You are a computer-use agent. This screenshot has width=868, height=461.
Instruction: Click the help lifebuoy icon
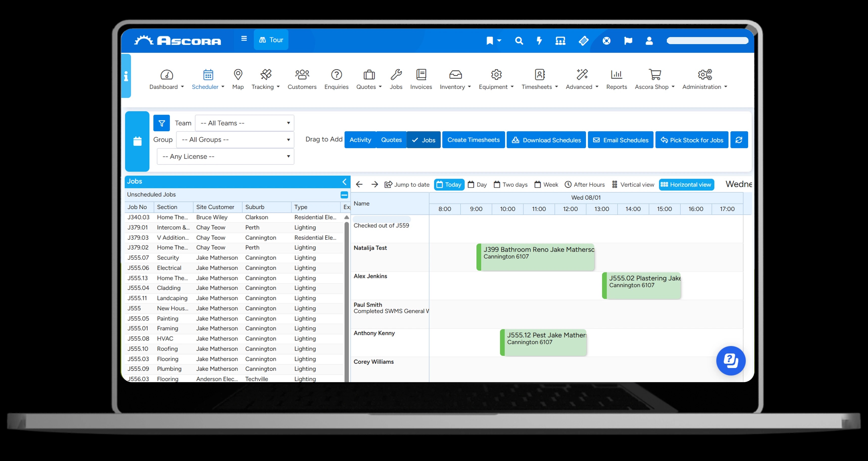point(606,41)
